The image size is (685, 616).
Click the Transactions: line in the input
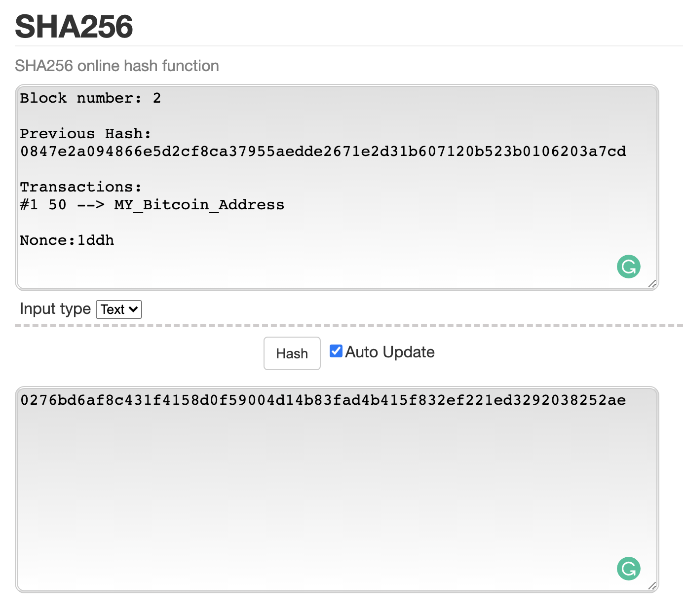click(81, 187)
